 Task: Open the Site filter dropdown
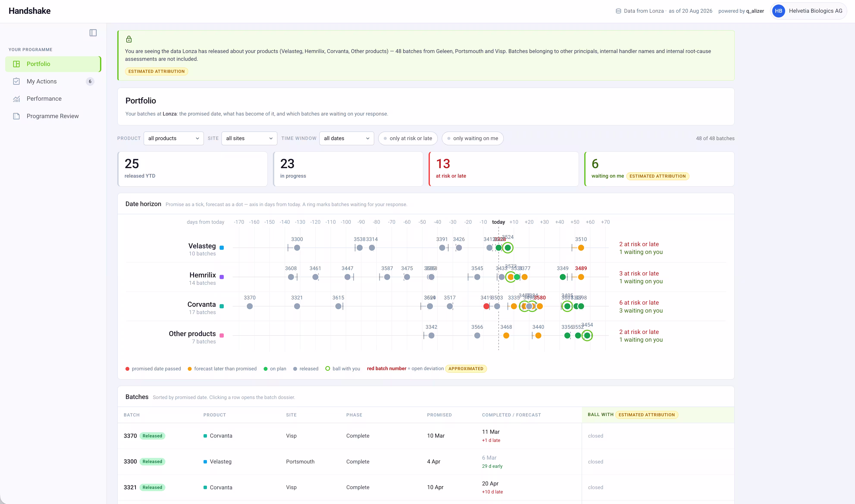[x=249, y=138]
